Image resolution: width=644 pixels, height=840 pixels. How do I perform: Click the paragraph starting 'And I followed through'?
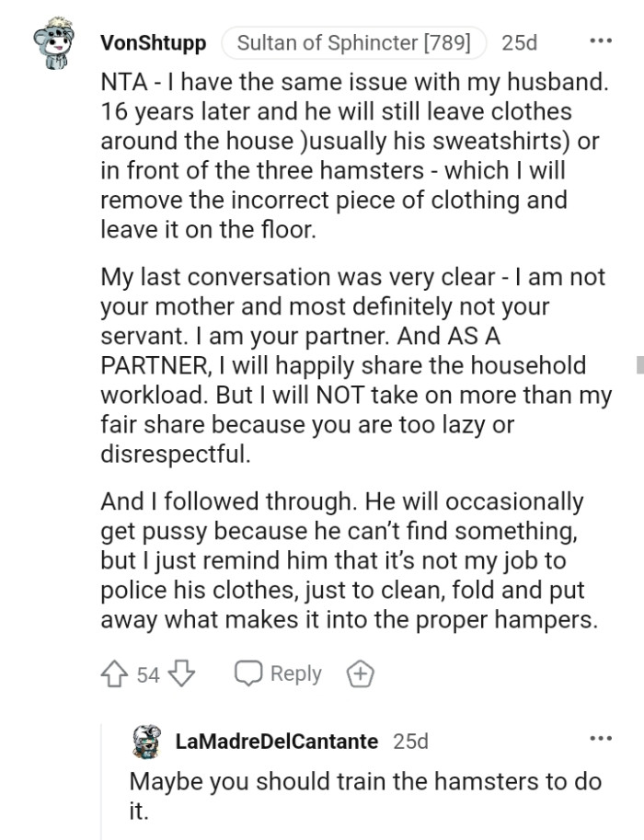coord(354,561)
